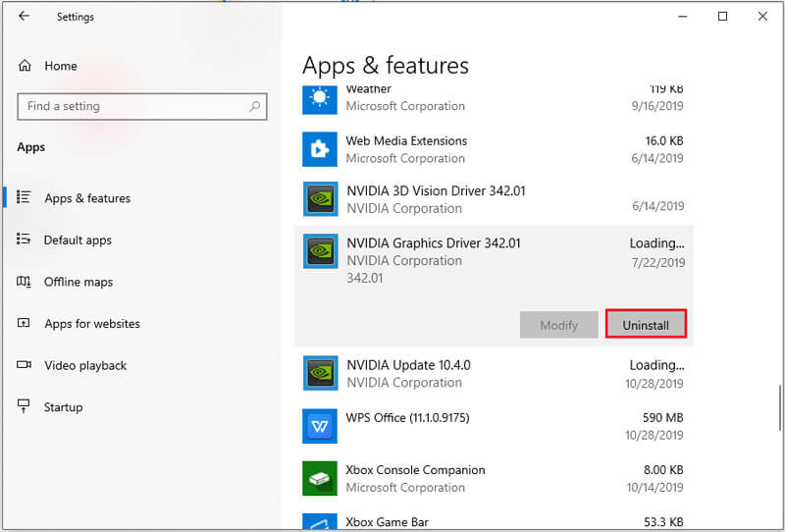Go to Offline maps settings

(x=78, y=282)
